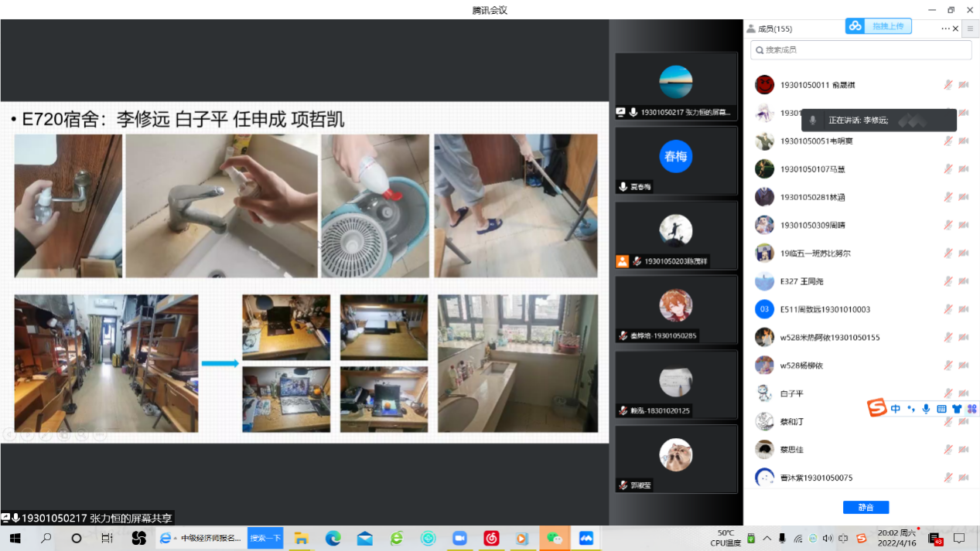Select member 曹沐紫19301050075
980x551 pixels.
(x=861, y=478)
